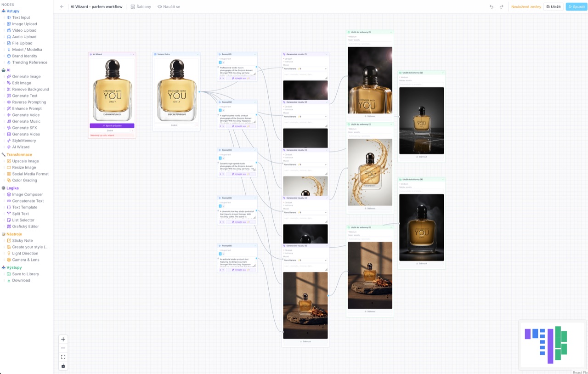Add a Camera & Lens node
Screen dimensions: 588x374
tap(26, 260)
